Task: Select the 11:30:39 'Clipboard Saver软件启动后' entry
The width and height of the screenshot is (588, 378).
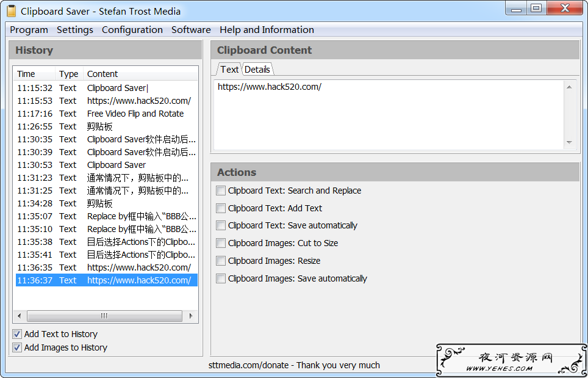Action: point(107,152)
